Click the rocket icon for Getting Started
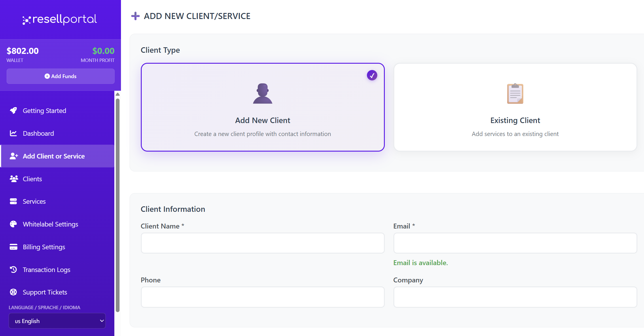The height and width of the screenshot is (336, 644). [13, 111]
